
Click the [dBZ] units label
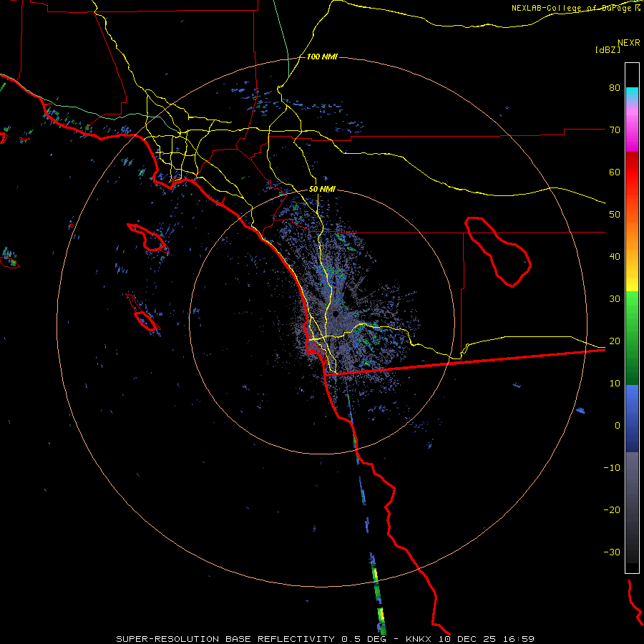click(608, 50)
